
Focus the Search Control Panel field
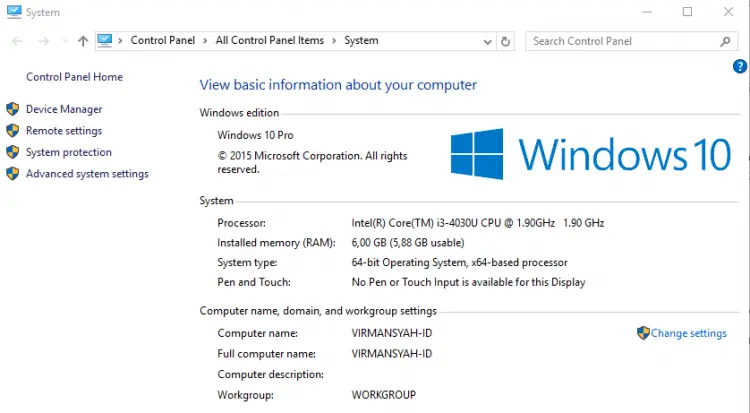coord(622,42)
